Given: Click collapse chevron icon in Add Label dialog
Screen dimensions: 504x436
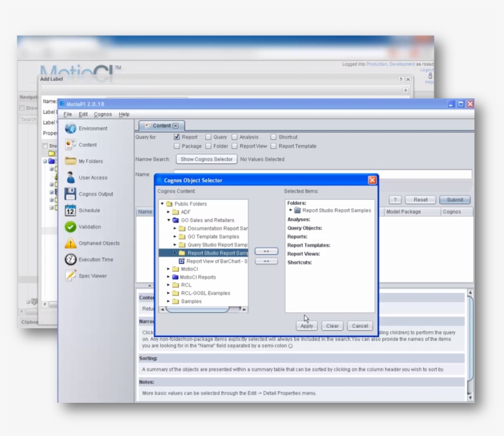Looking at the screenshot, I should (406, 90).
